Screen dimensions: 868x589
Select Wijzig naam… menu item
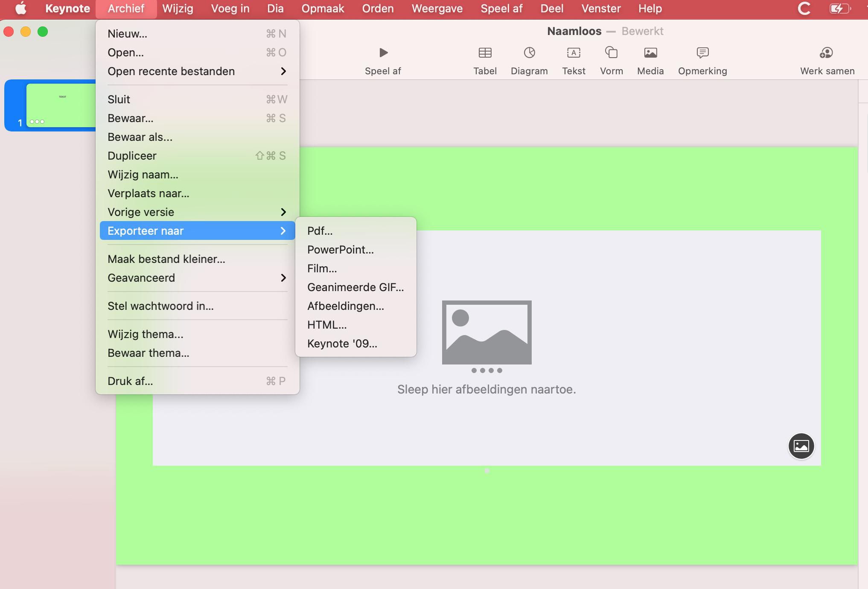click(197, 175)
